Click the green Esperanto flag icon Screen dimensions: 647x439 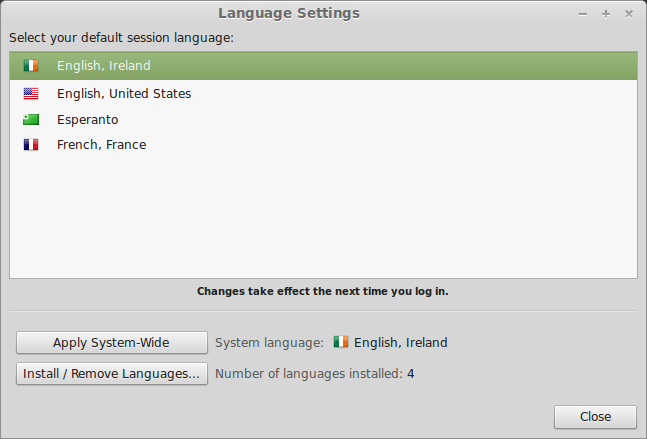tap(31, 120)
